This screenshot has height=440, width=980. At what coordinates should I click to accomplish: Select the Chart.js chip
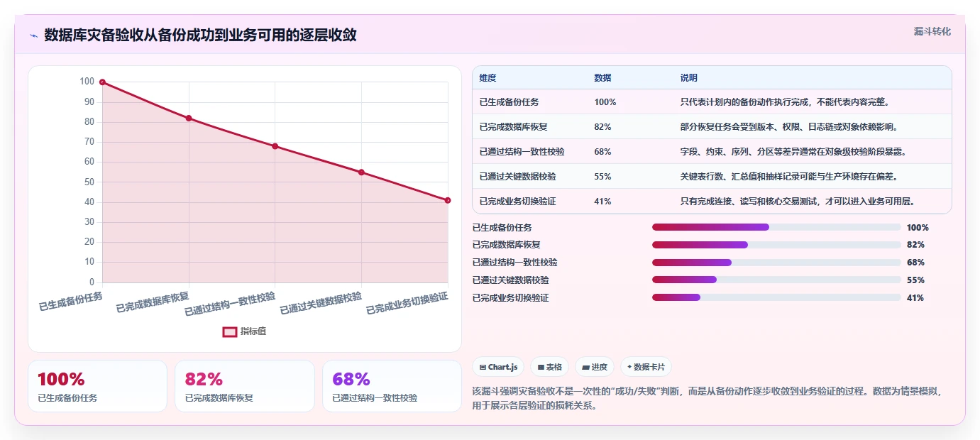click(498, 367)
